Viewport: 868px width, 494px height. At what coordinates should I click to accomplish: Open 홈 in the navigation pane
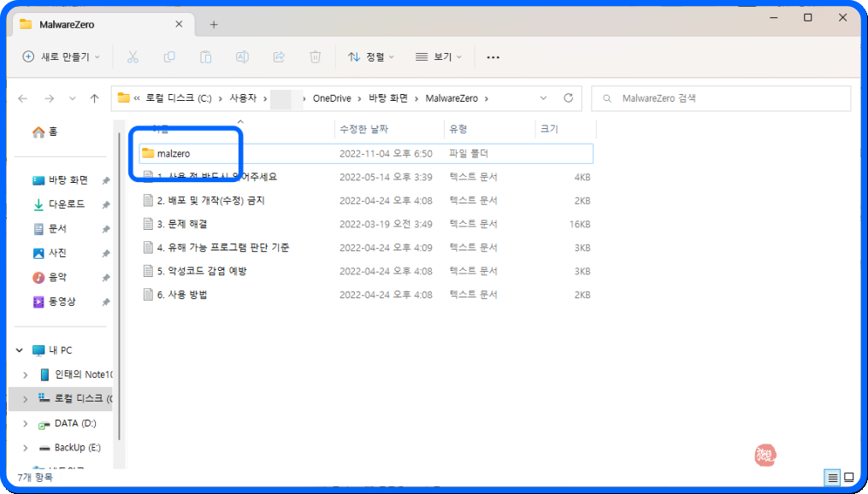pyautogui.click(x=45, y=132)
